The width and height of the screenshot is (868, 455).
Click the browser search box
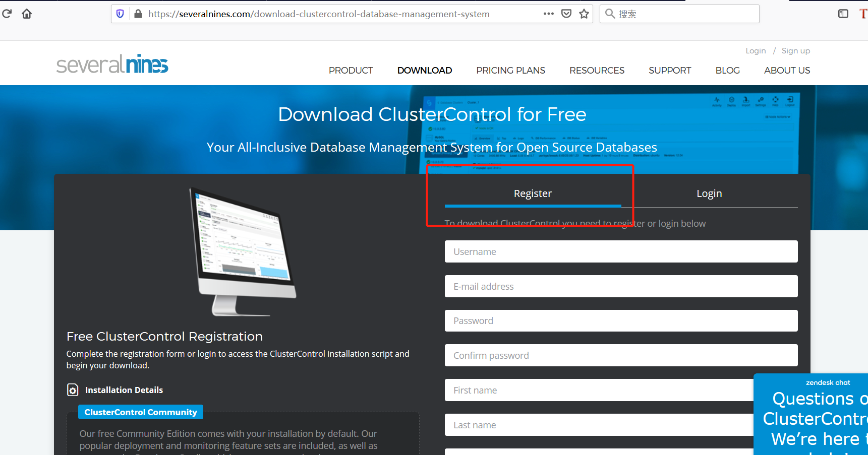coord(679,14)
